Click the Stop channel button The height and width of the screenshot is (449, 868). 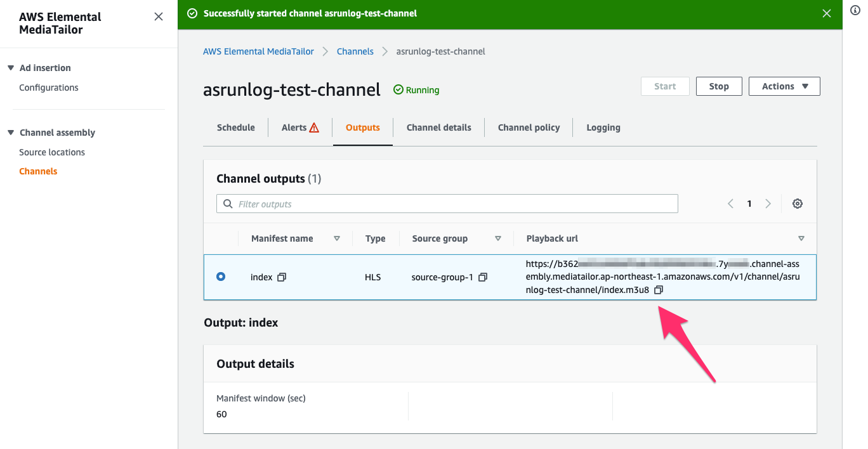(x=719, y=86)
